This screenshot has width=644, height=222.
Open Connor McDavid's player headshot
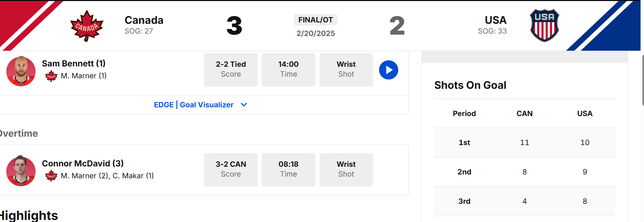coord(21,171)
